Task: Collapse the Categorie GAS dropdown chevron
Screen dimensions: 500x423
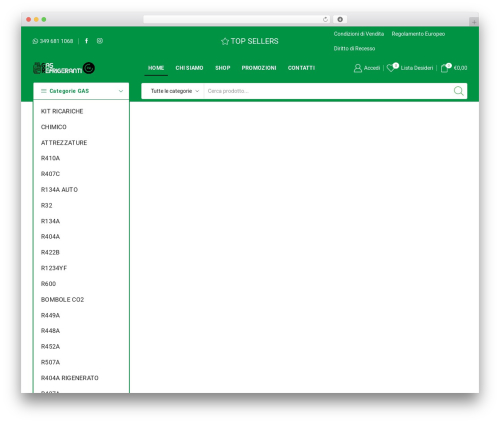Action: coord(121,91)
